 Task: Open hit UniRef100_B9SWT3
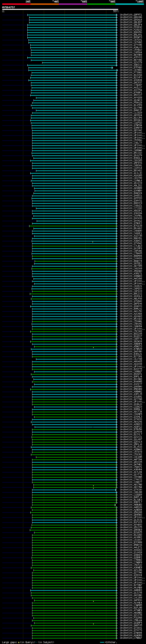131,37
